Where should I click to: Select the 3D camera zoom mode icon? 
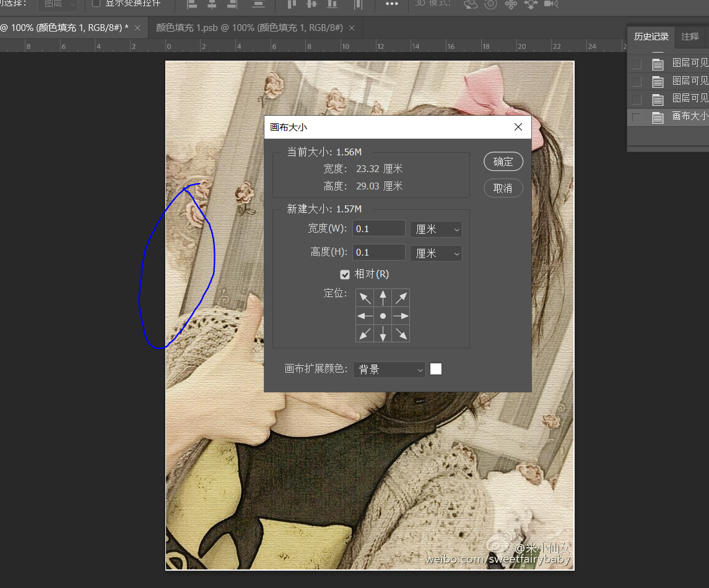[551, 4]
